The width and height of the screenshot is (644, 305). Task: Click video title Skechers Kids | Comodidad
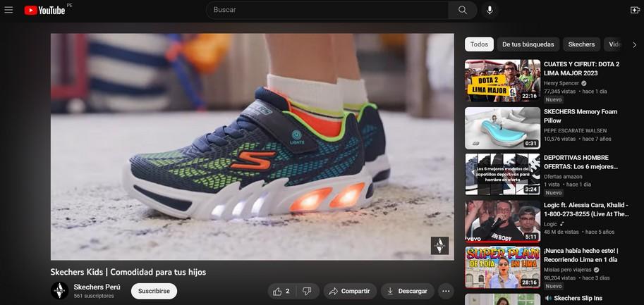[128, 272]
